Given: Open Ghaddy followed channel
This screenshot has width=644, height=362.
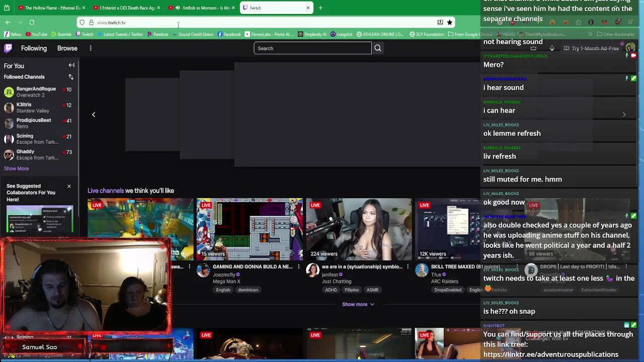Looking at the screenshot, I should (39, 154).
